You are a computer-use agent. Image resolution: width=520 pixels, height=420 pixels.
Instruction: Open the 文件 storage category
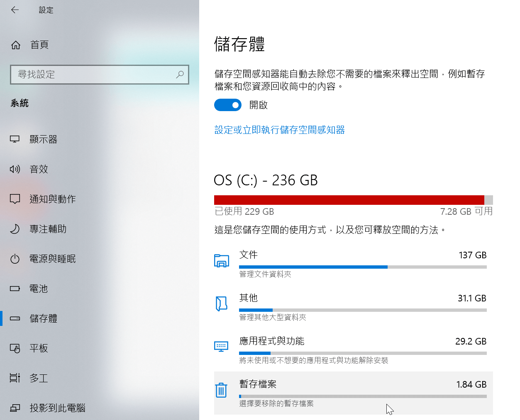coord(354,264)
